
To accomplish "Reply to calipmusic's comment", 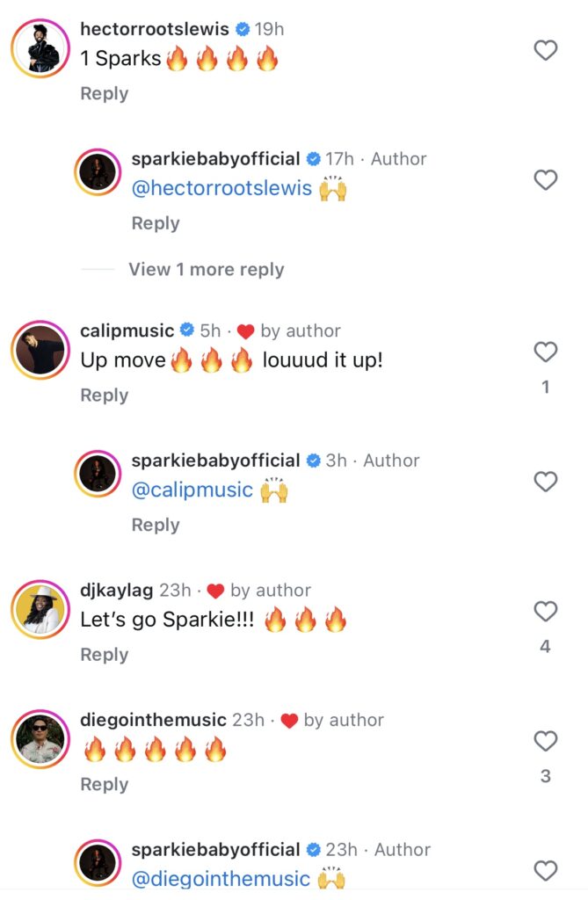I will click(x=104, y=396).
